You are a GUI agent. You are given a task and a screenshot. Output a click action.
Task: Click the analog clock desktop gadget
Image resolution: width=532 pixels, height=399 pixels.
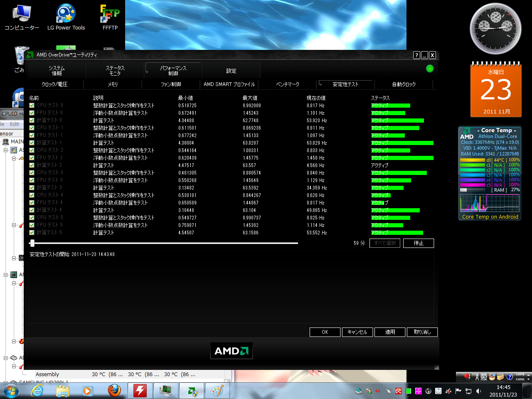495,28
